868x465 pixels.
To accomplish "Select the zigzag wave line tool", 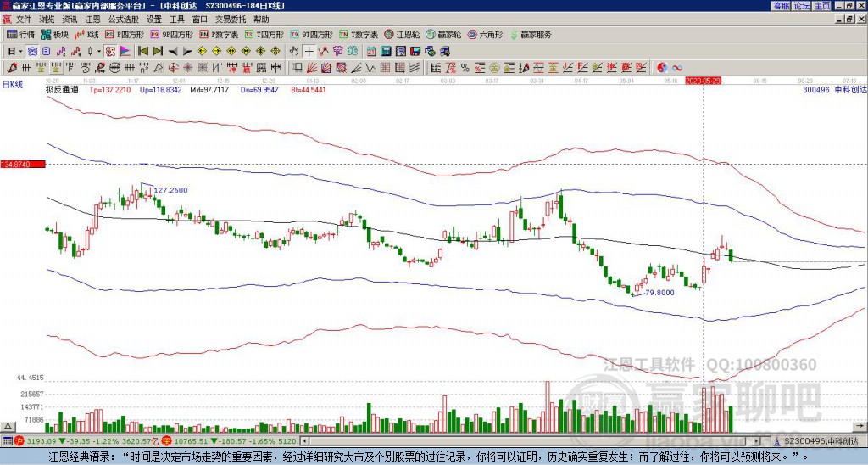I will pos(370,68).
